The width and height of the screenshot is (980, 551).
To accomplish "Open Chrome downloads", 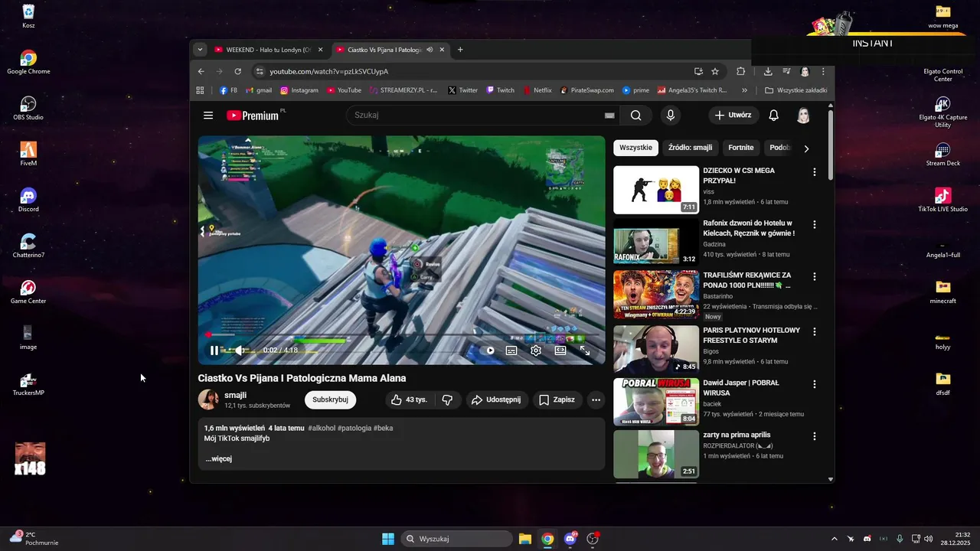I will [x=768, y=71].
